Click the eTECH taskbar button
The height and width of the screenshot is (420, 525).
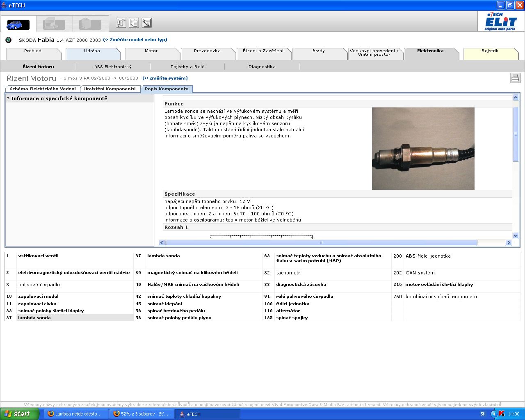coord(207,414)
